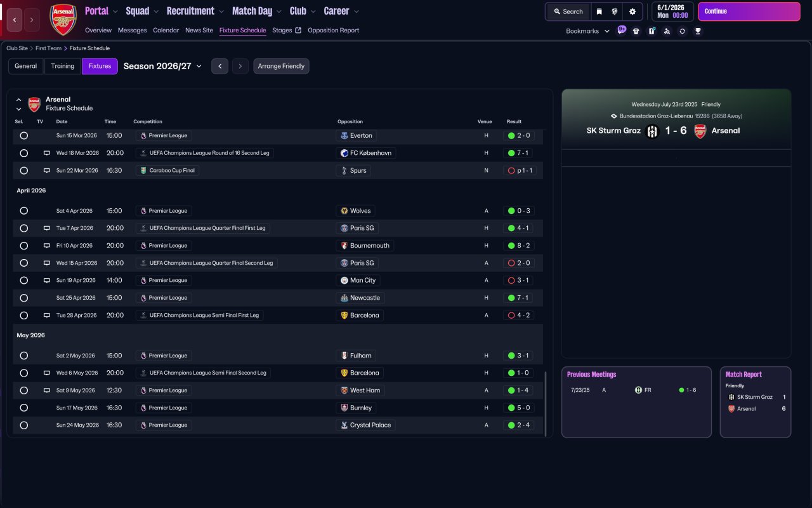Open the message notifications icon with 9+ badge
Viewport: 812px width, 508px height.
[x=621, y=30]
